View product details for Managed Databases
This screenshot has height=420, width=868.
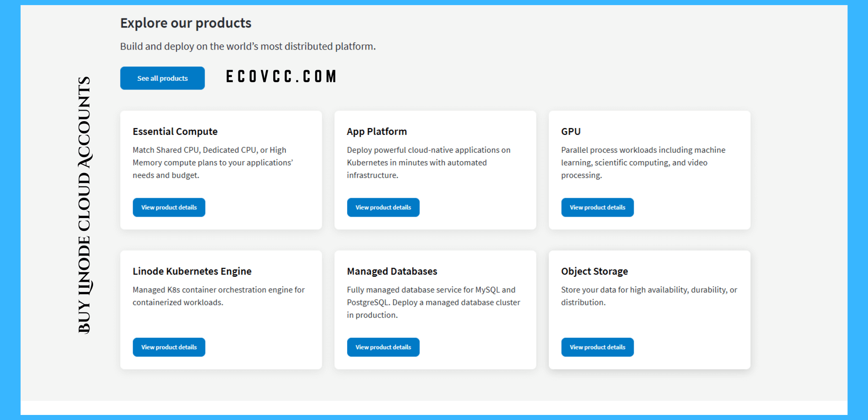383,347
